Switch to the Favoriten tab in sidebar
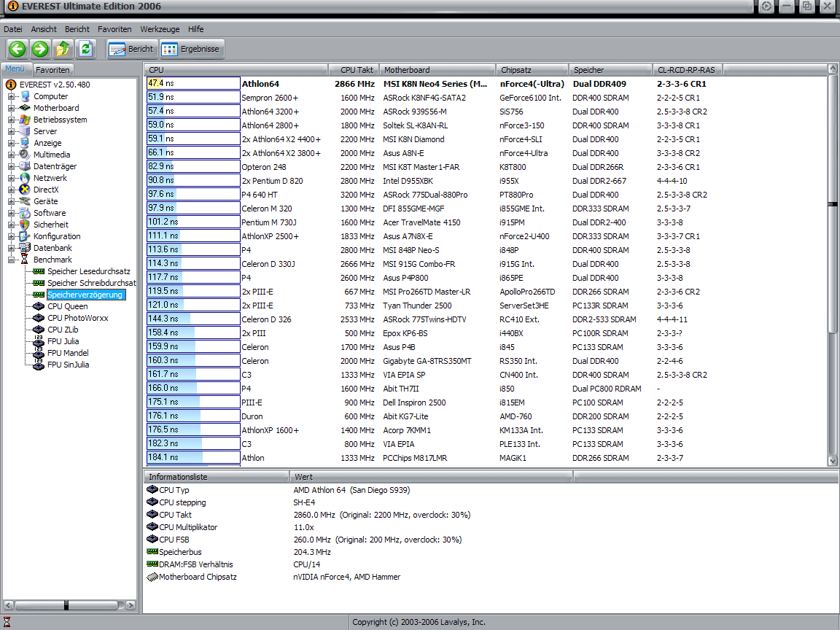Viewport: 840px width, 630px height. click(52, 70)
